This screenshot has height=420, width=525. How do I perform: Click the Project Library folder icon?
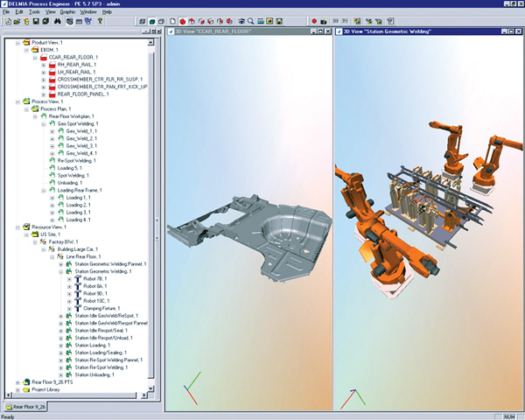point(25,390)
